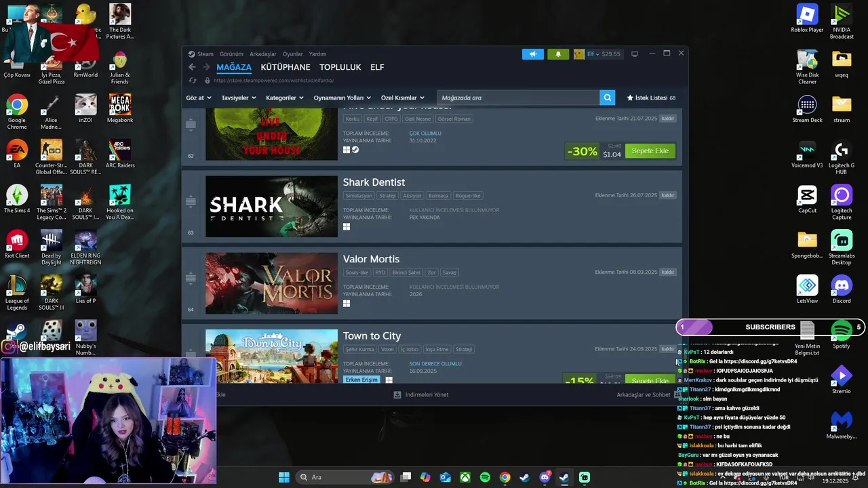Open Roblox Player desktop shortcut
Image resolution: width=868 pixels, height=488 pixels.
point(807,18)
